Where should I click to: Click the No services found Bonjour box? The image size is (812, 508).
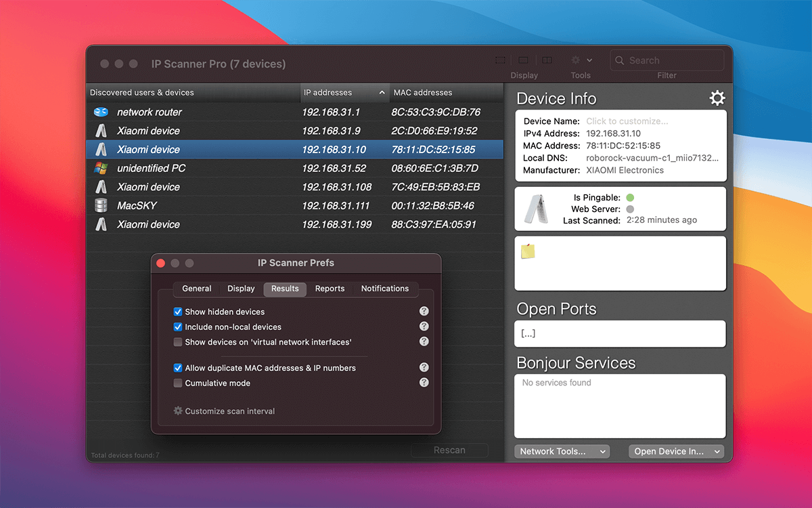pos(620,406)
